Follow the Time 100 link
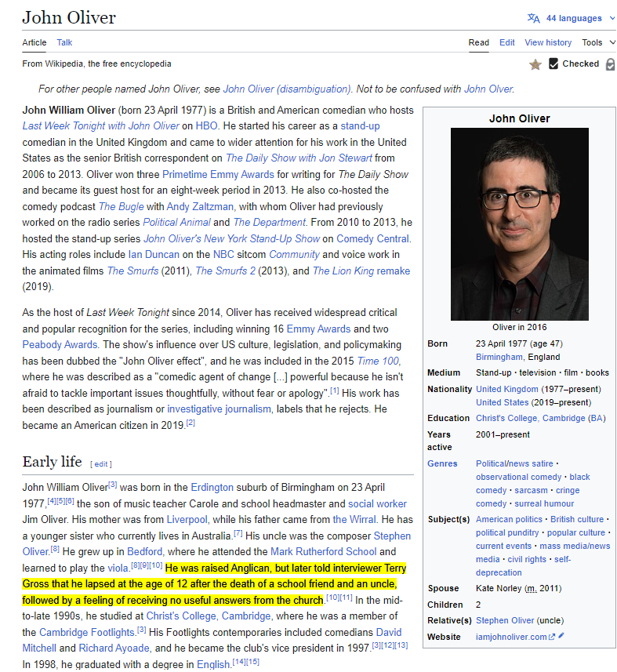 pyautogui.click(x=378, y=361)
